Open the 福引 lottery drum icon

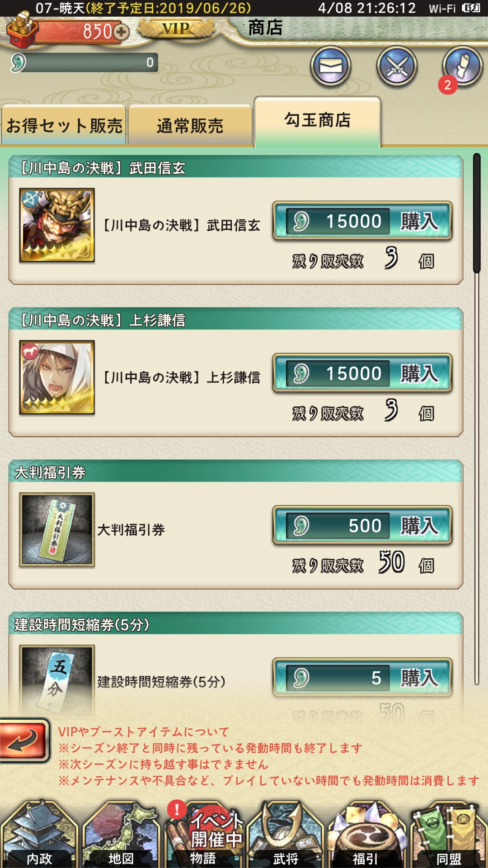pos(366,833)
